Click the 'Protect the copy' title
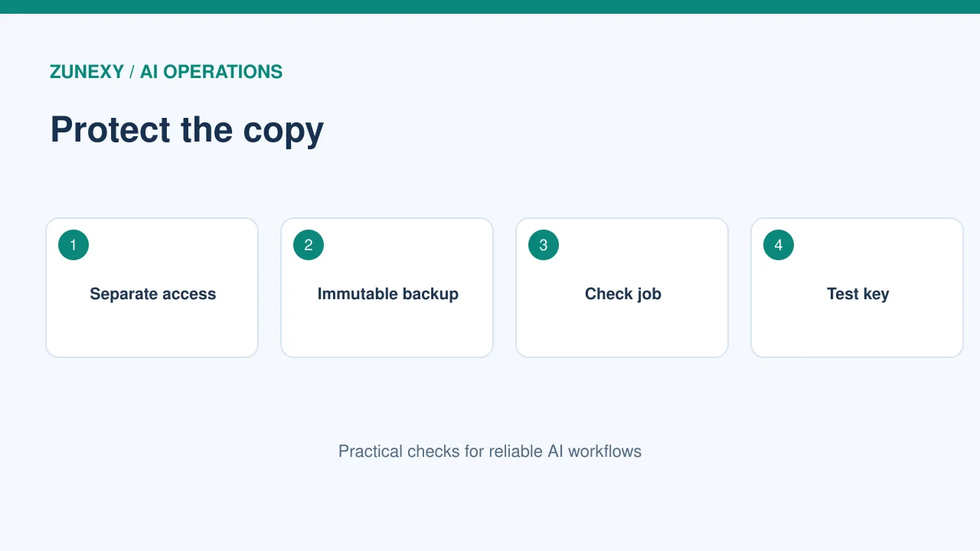Viewport: 980px width, 551px height. pos(187,129)
